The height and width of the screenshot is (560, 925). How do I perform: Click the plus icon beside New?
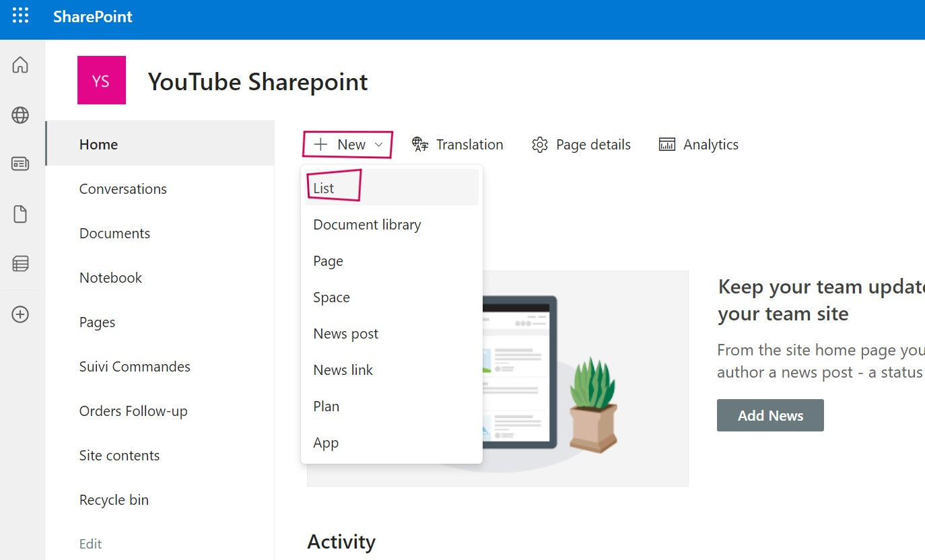(321, 145)
